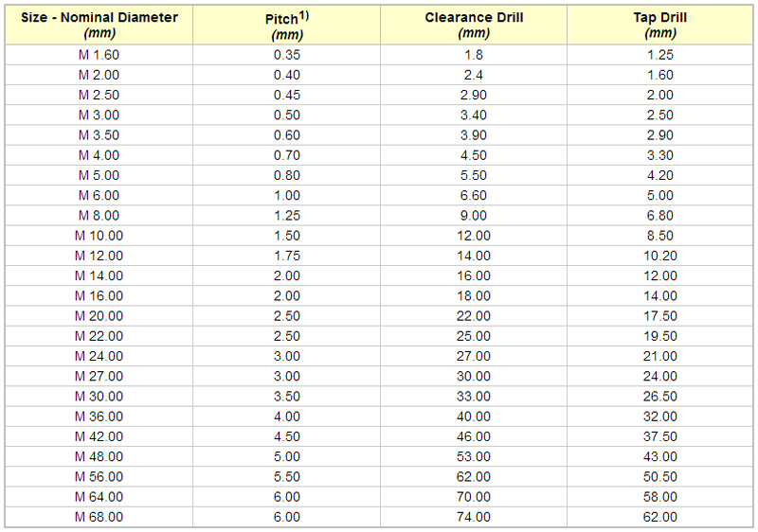The image size is (758, 532).
Task: Select tap drill value 1.25
Action: pos(659,55)
